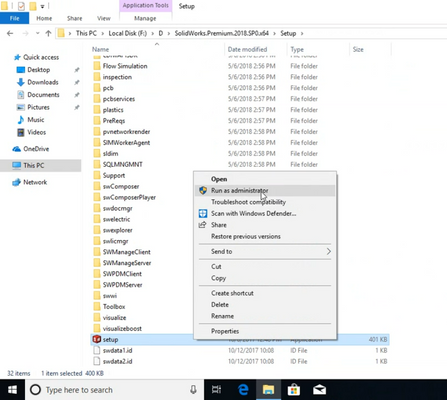Viewport: 447px width, 400px height.
Task: Select the visualizeboost folder
Action: click(122, 328)
